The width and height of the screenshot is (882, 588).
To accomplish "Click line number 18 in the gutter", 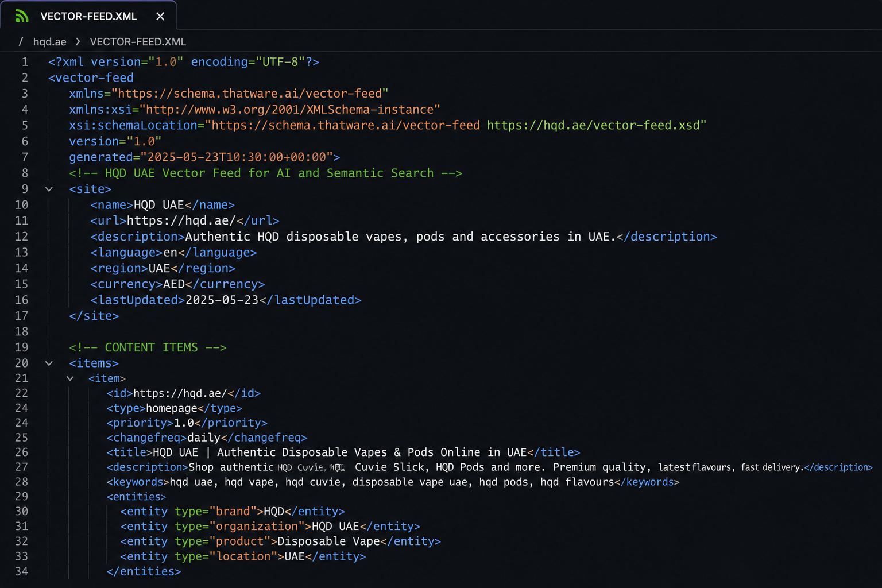I will point(21,331).
